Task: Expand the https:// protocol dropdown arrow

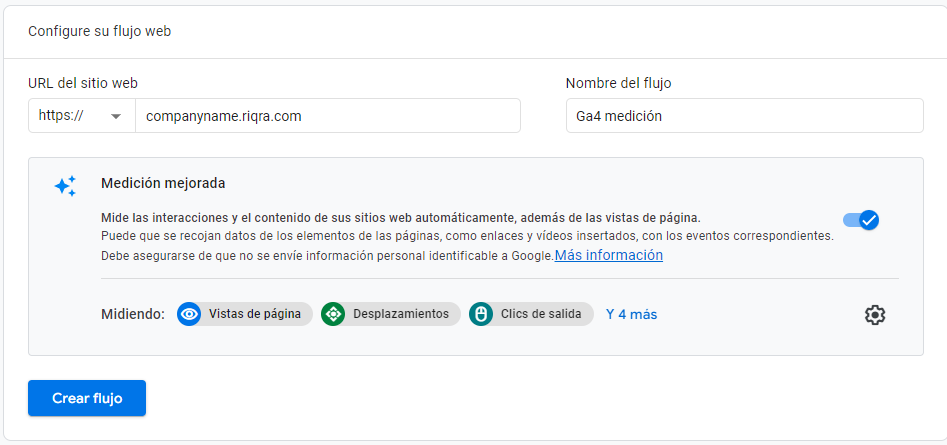Action: 117,116
